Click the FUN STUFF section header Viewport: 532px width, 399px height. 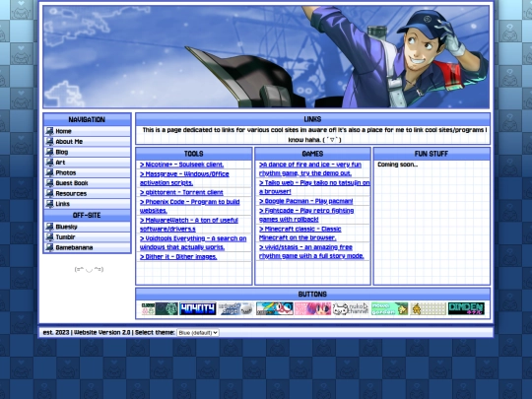tap(432, 154)
